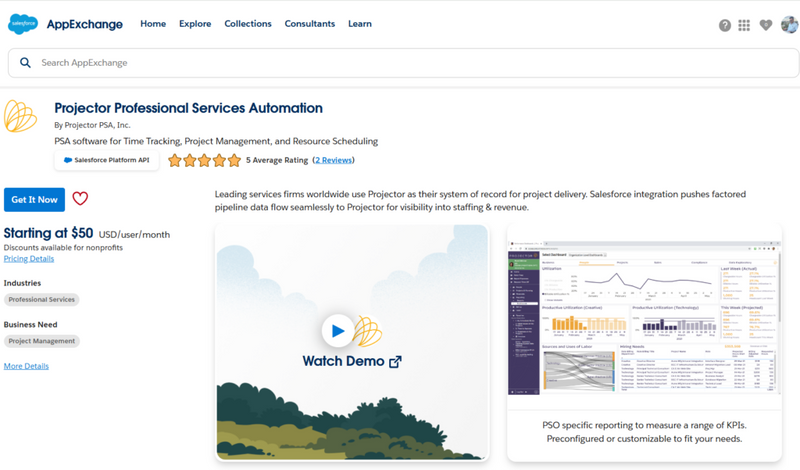Go to the Home menu
The height and width of the screenshot is (470, 800).
click(153, 24)
